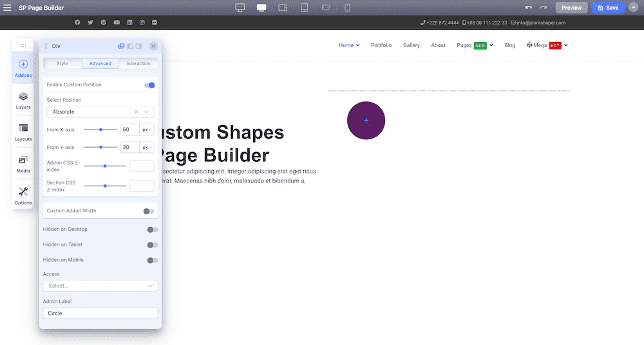The image size is (644, 345).
Task: Open the Media manager icon
Action: [x=23, y=164]
